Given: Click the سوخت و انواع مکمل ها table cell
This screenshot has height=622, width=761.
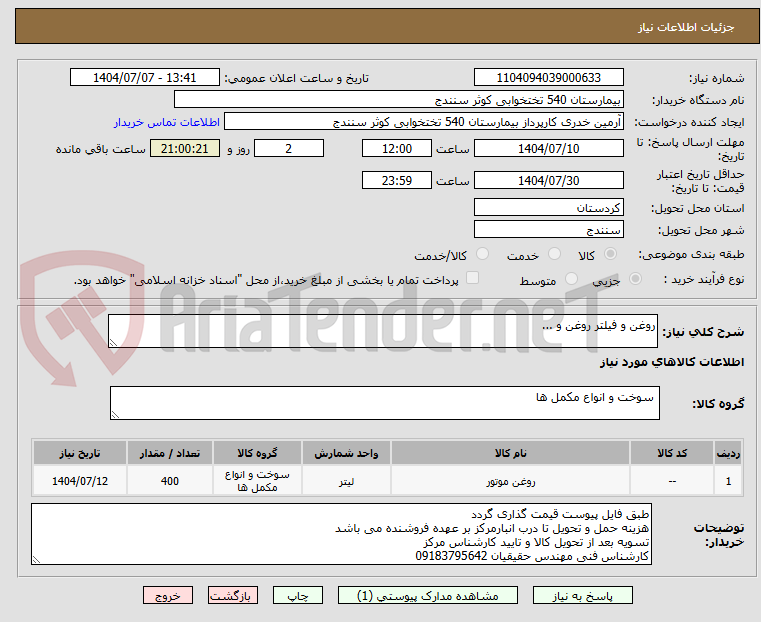Looking at the screenshot, I should click(257, 481).
